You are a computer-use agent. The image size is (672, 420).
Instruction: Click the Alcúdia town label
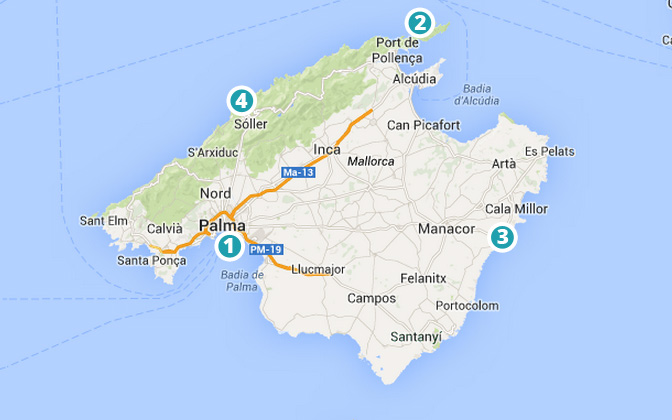pos(414,79)
